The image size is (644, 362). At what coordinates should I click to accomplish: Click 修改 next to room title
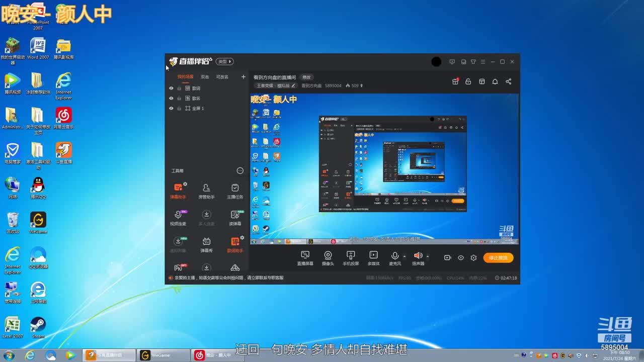coord(306,77)
